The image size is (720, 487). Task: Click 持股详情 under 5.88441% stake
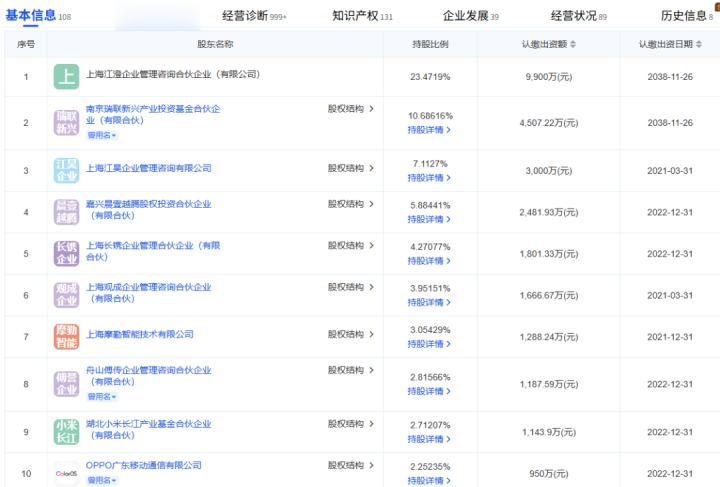point(429,218)
